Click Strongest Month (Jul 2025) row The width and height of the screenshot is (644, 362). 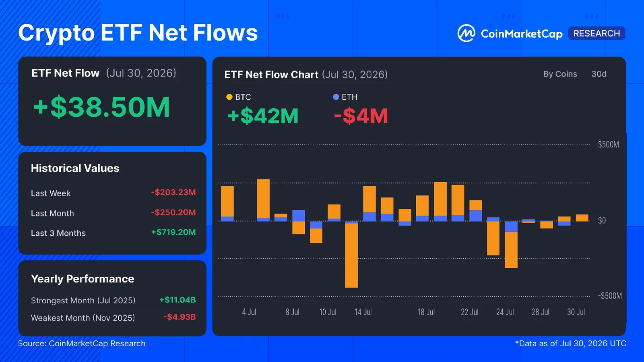(113, 300)
